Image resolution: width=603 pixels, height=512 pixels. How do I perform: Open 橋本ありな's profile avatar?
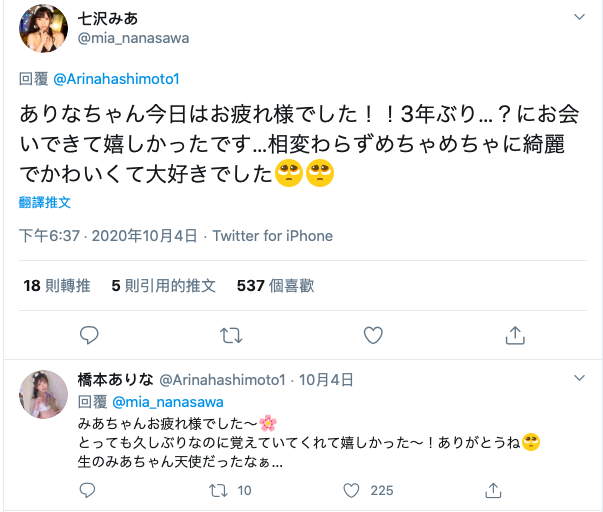[43, 400]
